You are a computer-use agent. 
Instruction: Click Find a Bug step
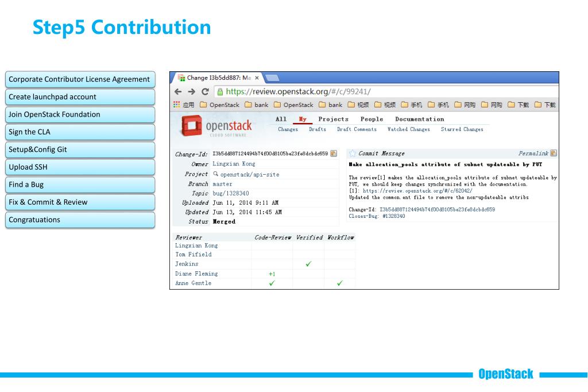pos(80,185)
